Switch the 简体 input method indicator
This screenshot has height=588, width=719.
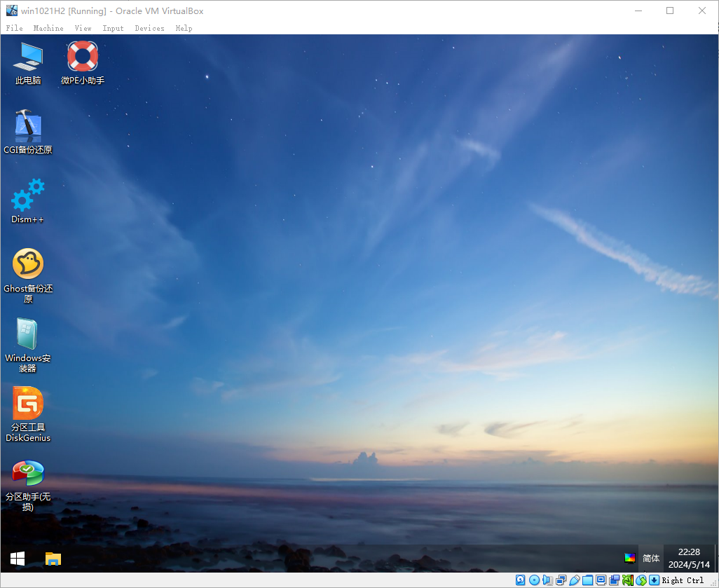[x=651, y=558]
